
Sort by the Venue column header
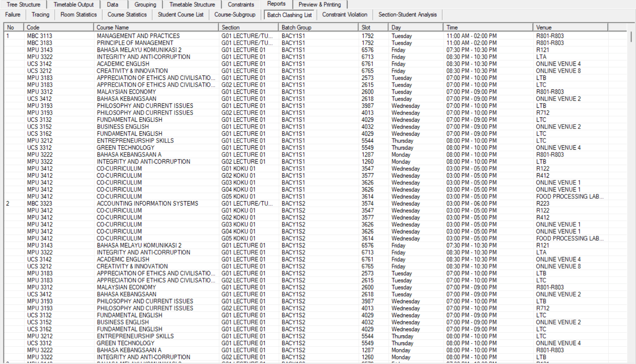pos(570,27)
